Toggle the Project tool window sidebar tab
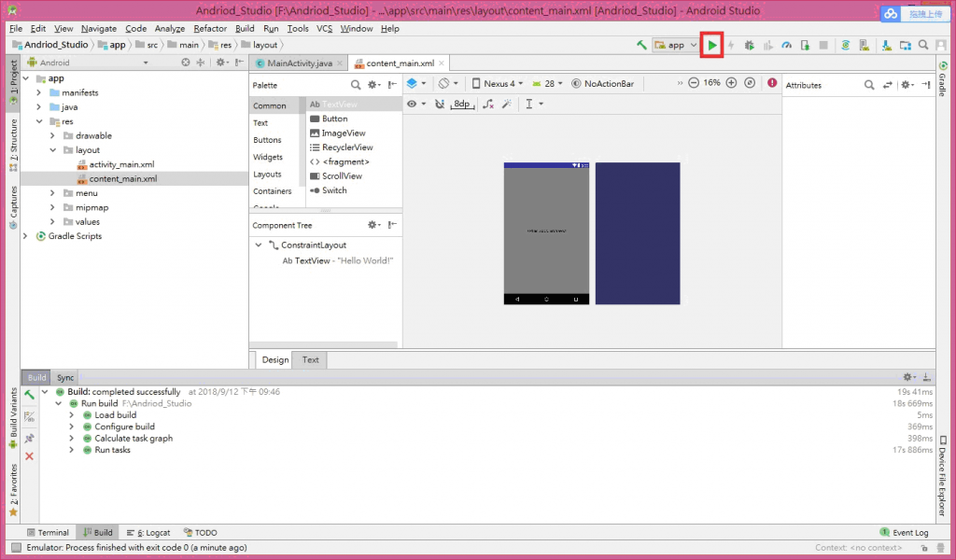956x560 pixels. pos(13,81)
